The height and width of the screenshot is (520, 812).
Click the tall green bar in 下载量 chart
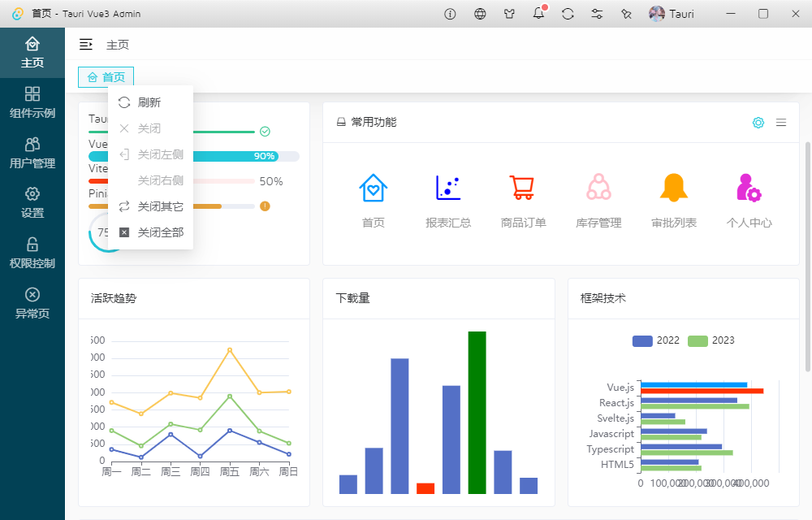click(477, 412)
